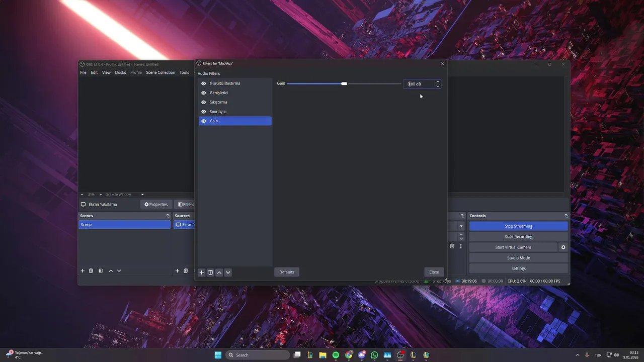Zoom in preview with plus icon

click(101, 194)
